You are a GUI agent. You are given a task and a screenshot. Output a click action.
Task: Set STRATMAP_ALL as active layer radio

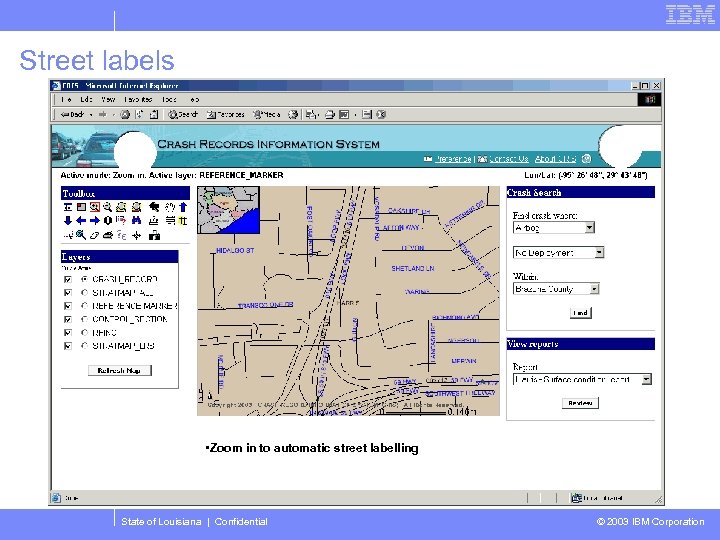pos(84,292)
